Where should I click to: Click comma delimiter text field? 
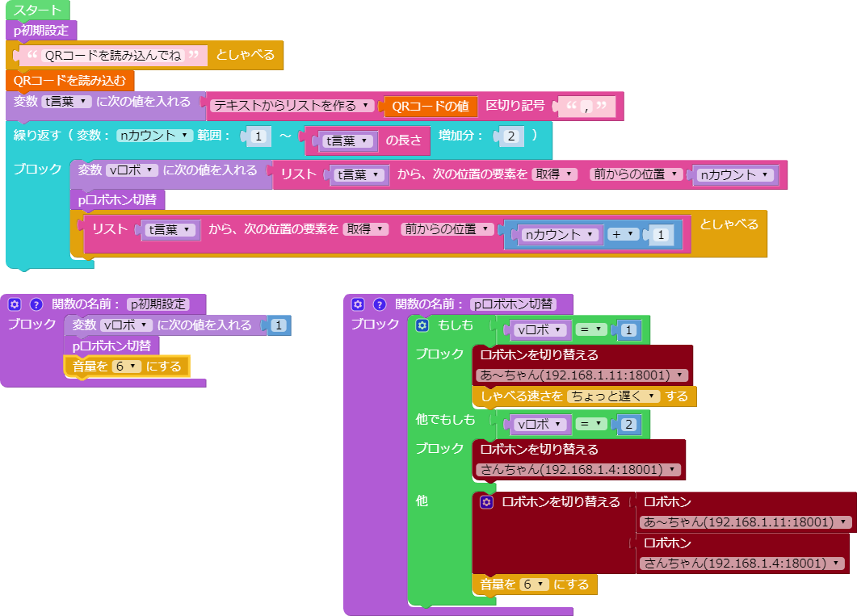point(586,106)
